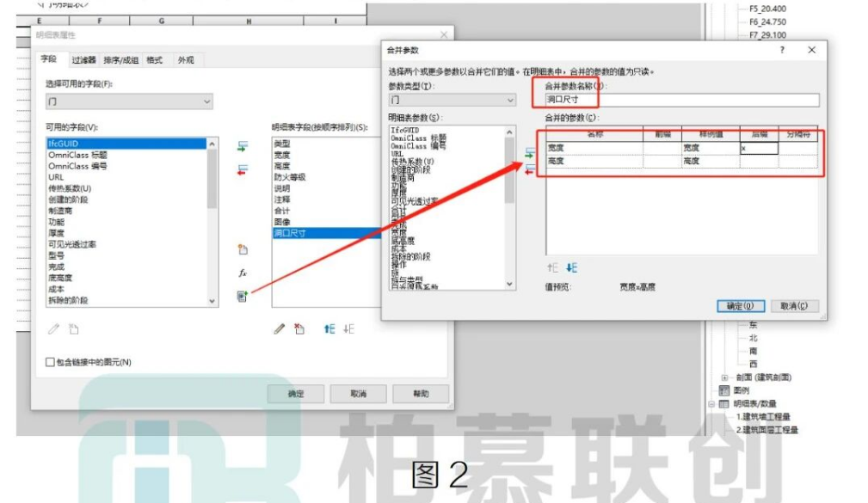Click 确定 button in Schedule Properties dialog
The width and height of the screenshot is (868, 503).
point(296,394)
